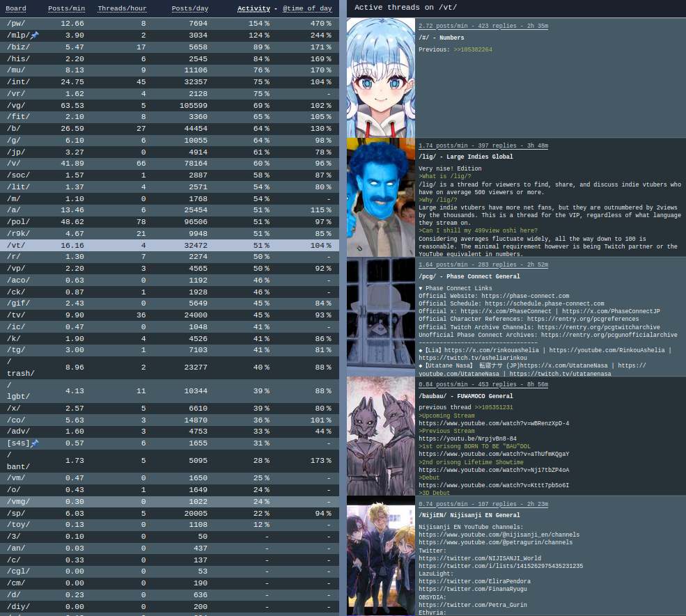The image size is (686, 616).
Task: Select the /mu/ board row
Action: (169, 70)
